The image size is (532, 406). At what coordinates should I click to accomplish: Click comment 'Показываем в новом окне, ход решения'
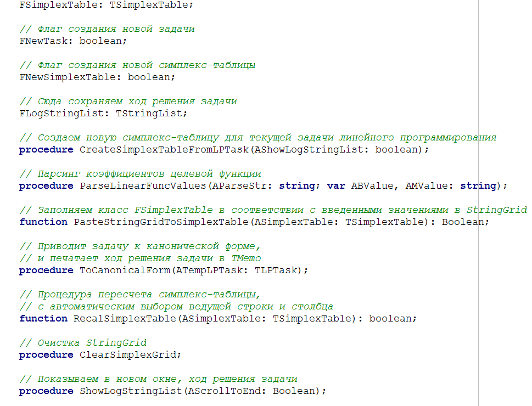click(x=158, y=379)
